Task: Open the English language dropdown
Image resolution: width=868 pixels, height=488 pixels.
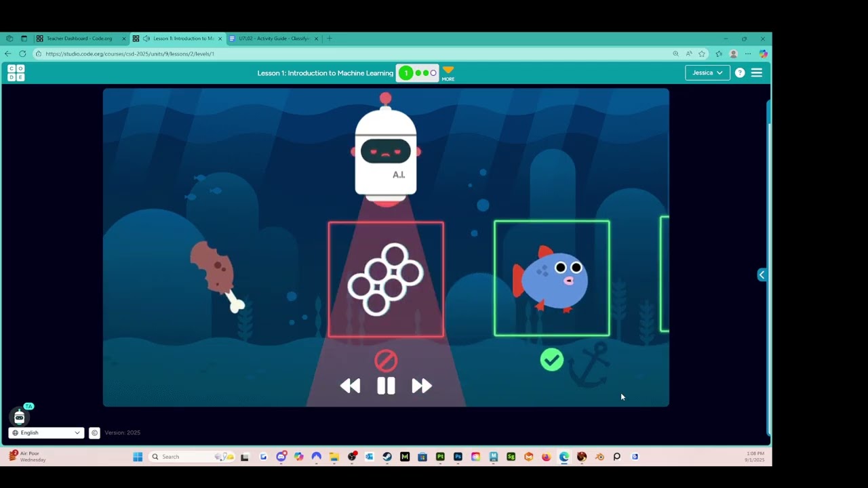Action: tap(46, 432)
